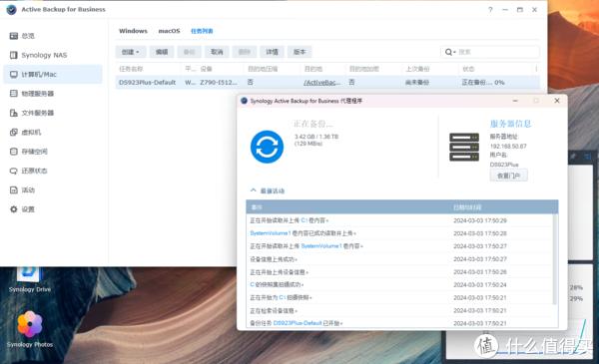599x364 pixels.
Task: Open Synology Photos desktop icon
Action: (30, 329)
